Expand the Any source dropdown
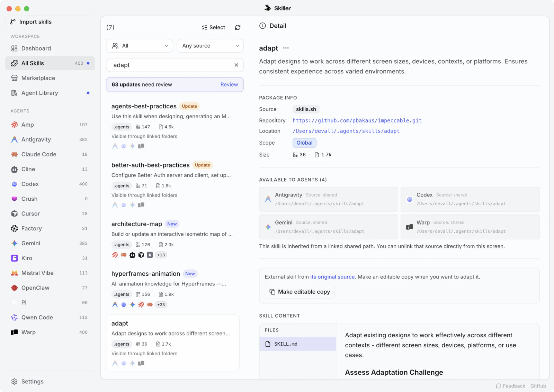 210,46
